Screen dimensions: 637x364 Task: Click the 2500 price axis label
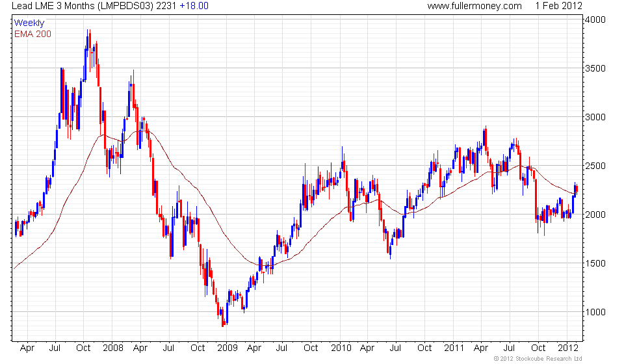[595, 166]
